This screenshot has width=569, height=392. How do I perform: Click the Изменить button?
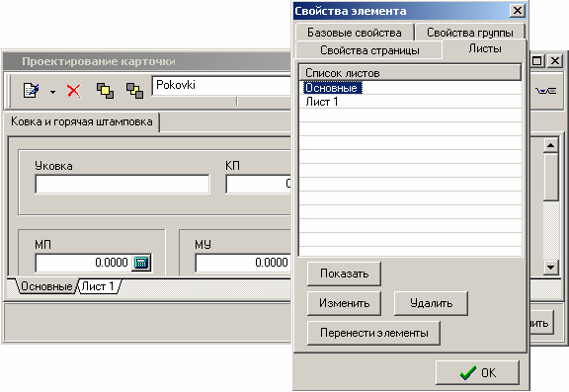point(344,303)
